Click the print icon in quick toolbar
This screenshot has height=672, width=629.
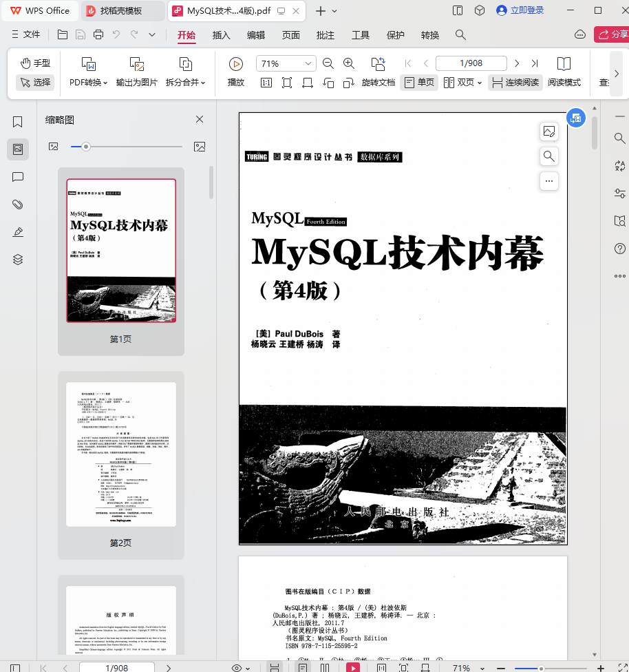click(98, 35)
